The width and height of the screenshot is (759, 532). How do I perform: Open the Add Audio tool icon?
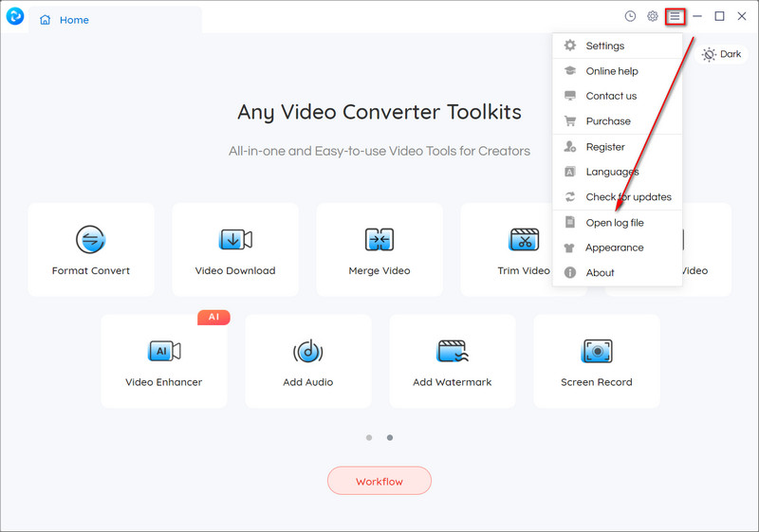307,351
